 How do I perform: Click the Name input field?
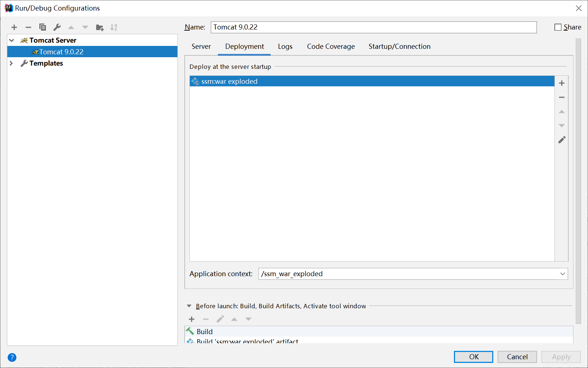coord(373,27)
